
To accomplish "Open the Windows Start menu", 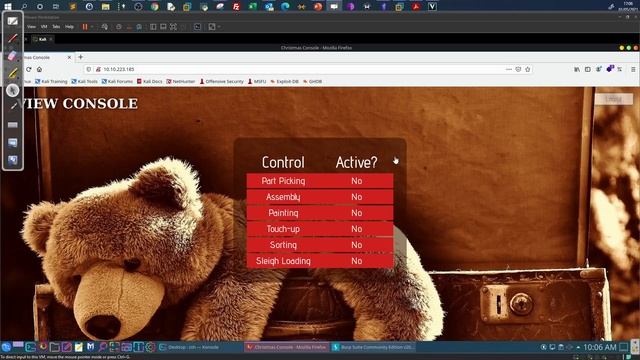I will 8,7.
